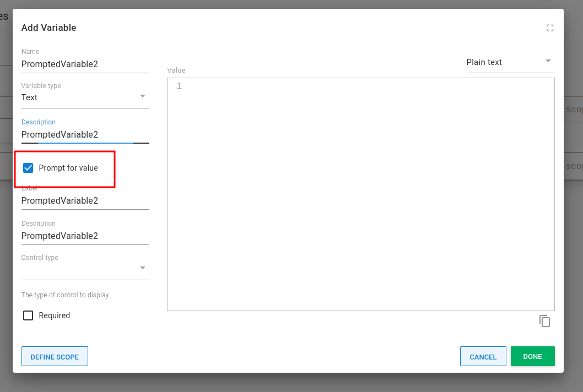Image resolution: width=583 pixels, height=392 pixels.
Task: Enable the Required checkbox
Action: tap(28, 315)
